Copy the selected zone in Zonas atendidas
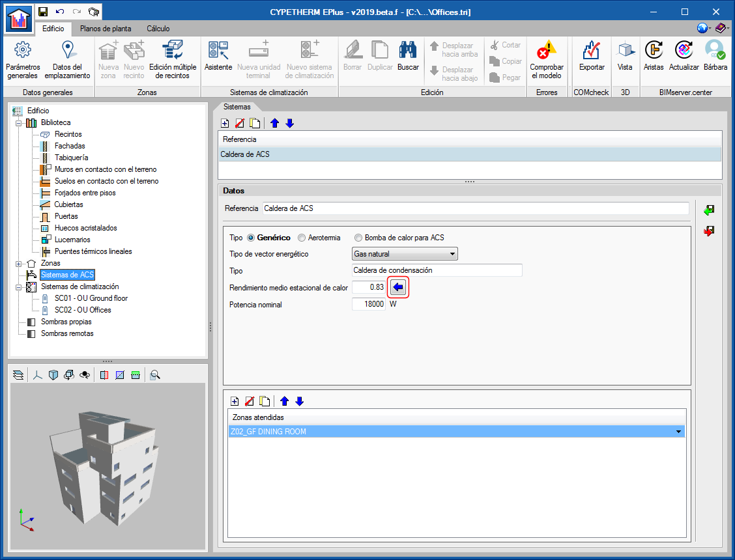This screenshot has height=560, width=735. [265, 401]
